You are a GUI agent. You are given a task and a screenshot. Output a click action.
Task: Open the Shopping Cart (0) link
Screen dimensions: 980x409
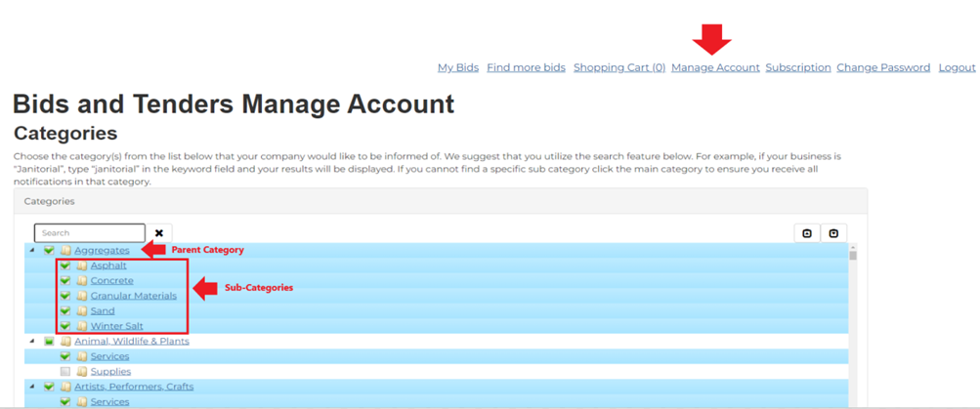pyautogui.click(x=618, y=68)
